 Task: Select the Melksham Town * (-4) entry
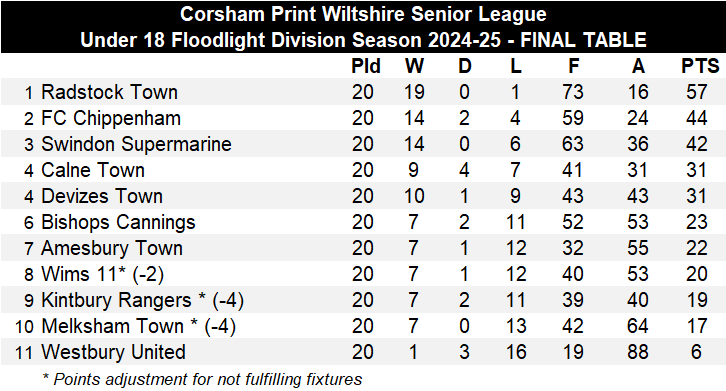click(x=138, y=326)
